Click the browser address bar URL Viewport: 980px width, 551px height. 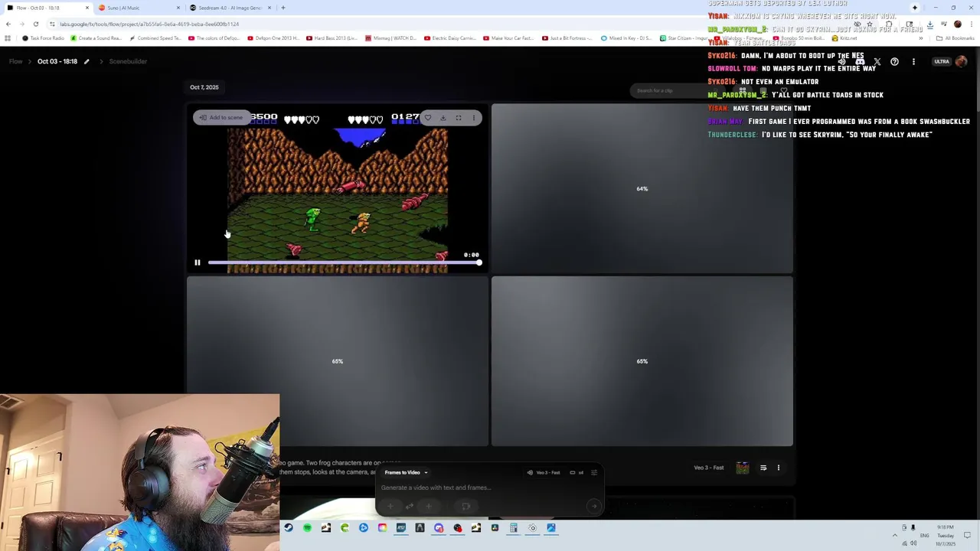(149, 24)
